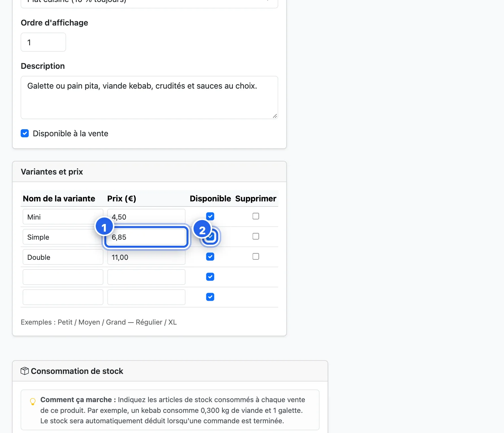
Task: Click the Ordre d'affichage label
Action: coord(54,23)
